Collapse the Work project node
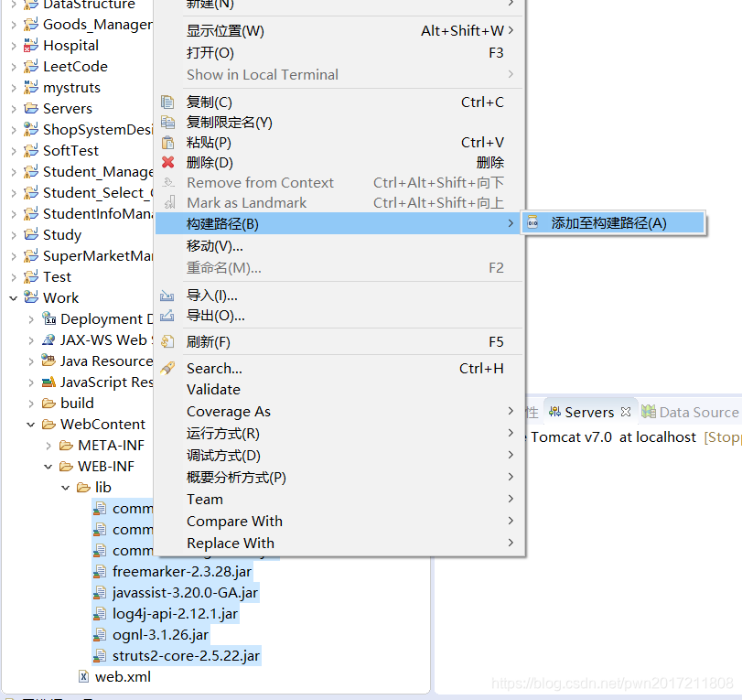The image size is (742, 700). click(x=13, y=298)
